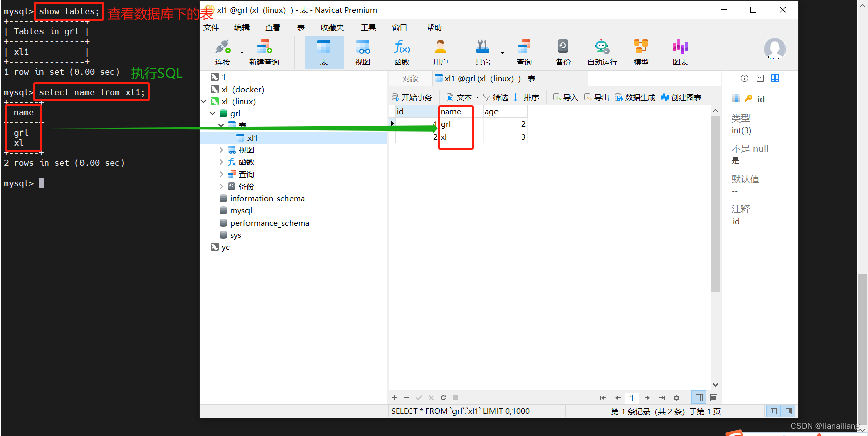Open the 文件 menu
The width and height of the screenshot is (868, 436).
tap(211, 27)
